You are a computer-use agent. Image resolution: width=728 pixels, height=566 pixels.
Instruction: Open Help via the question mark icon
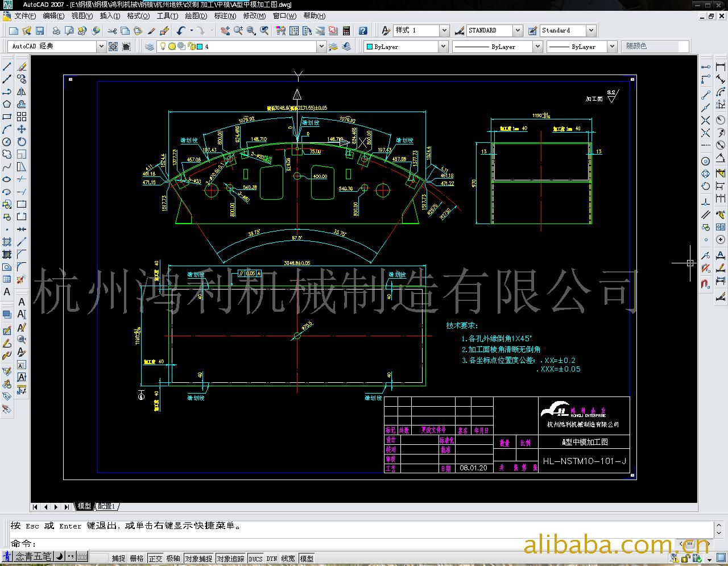363,31
